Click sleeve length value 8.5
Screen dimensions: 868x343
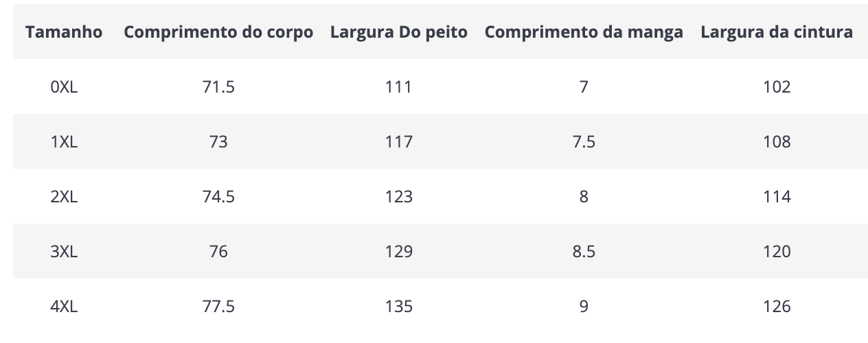(x=584, y=252)
